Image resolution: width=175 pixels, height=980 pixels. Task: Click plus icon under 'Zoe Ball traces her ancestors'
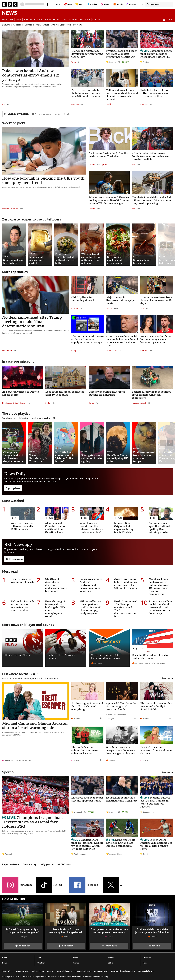click(x=170, y=760)
